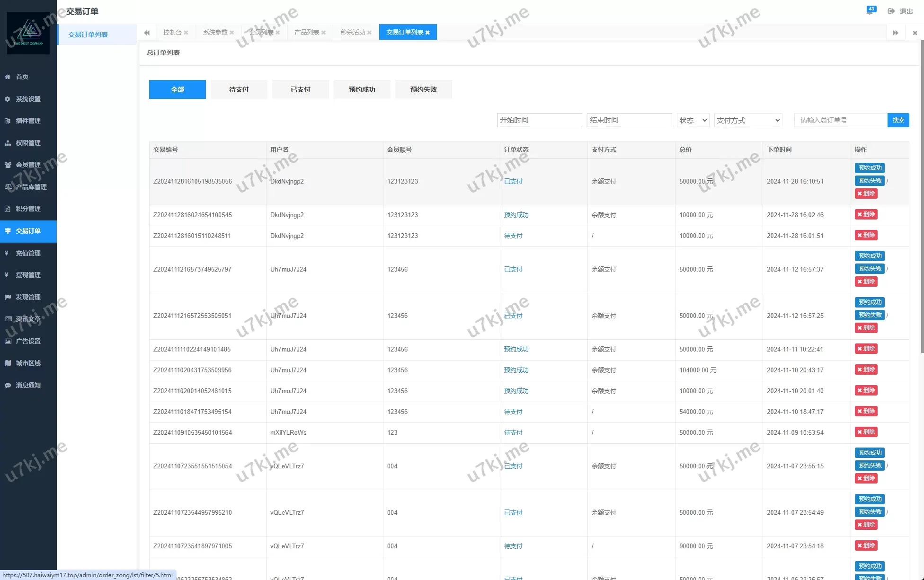Open the 首页 home icon in sidebar
Screen dimensions: 924x580
(x=7, y=77)
